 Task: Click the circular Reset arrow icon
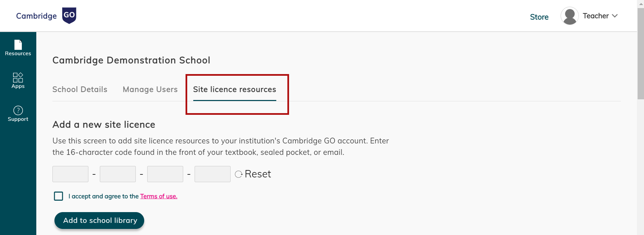pyautogui.click(x=238, y=174)
